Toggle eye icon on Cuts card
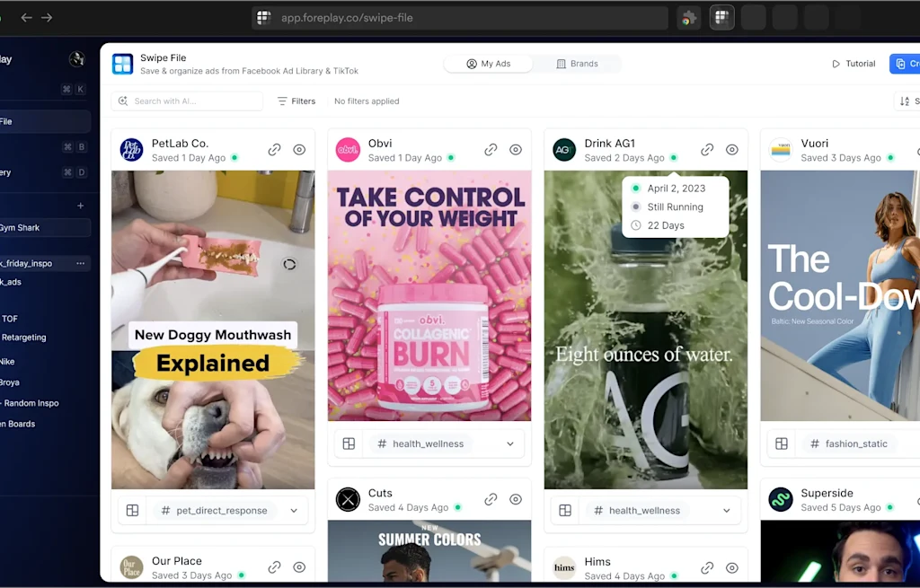920x588 pixels. (516, 499)
